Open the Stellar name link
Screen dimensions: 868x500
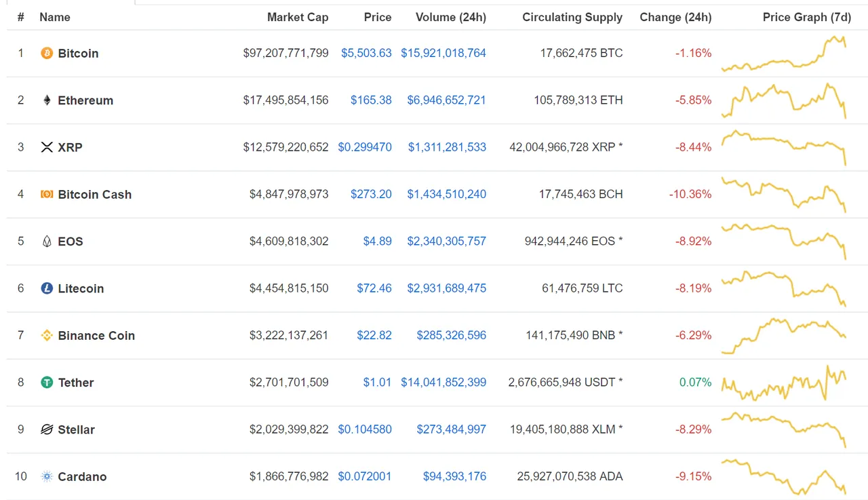coord(77,429)
